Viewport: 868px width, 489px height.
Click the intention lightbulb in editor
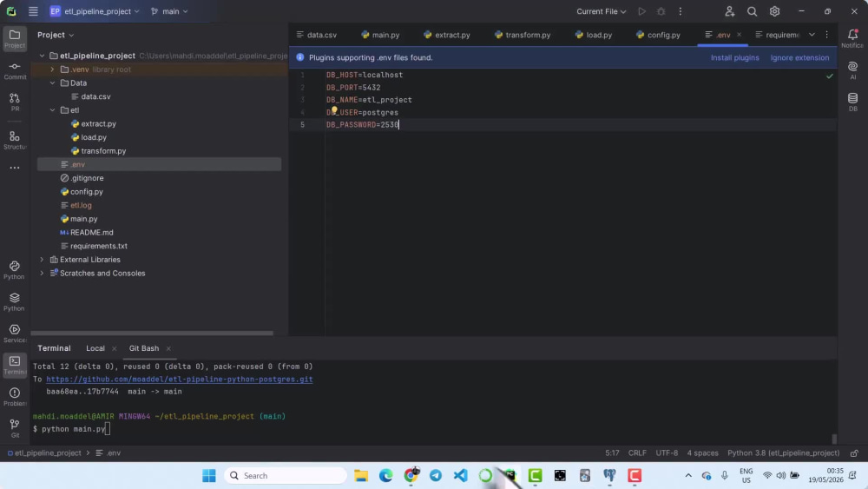point(334,110)
